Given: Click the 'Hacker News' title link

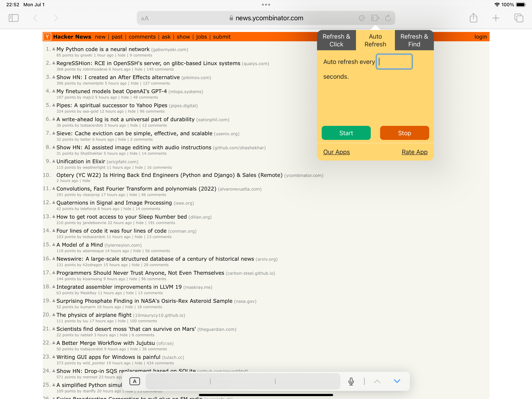Looking at the screenshot, I should pos(72,37).
